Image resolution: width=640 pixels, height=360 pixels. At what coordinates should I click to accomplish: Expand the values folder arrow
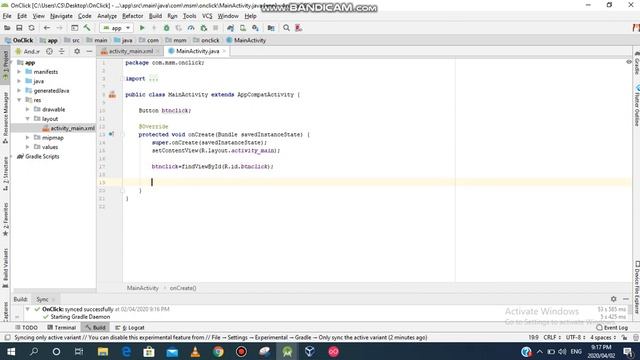pos(27,147)
